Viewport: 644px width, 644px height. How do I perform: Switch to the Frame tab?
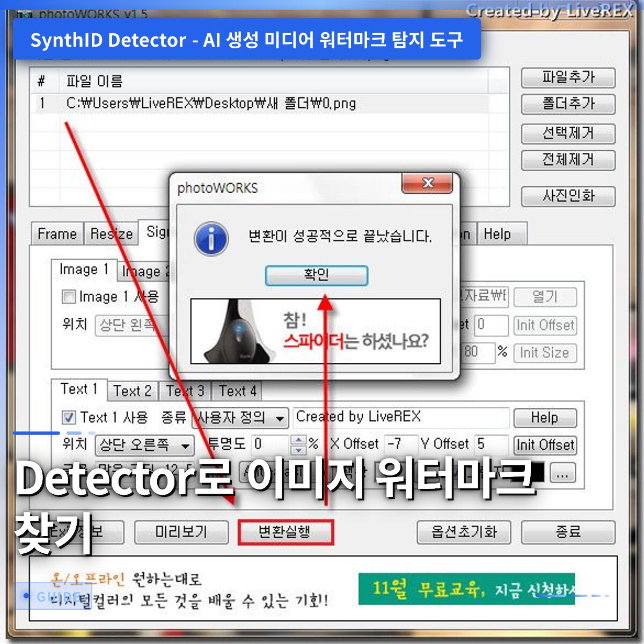click(57, 235)
